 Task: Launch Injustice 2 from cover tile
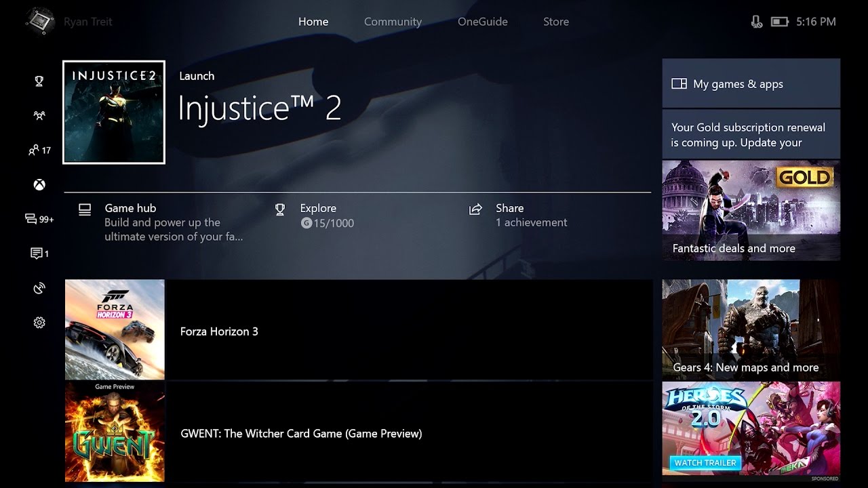point(114,113)
